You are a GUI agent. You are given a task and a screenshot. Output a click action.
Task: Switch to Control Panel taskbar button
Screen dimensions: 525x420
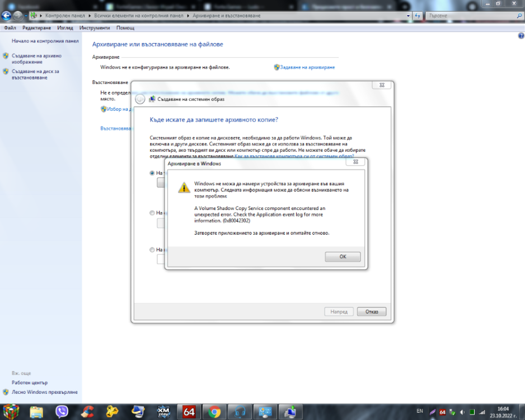point(265,412)
